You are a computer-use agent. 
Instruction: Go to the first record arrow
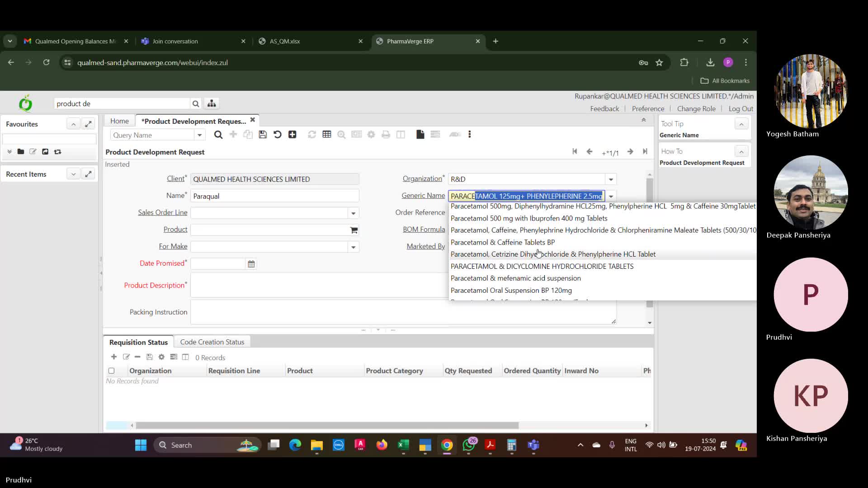575,152
